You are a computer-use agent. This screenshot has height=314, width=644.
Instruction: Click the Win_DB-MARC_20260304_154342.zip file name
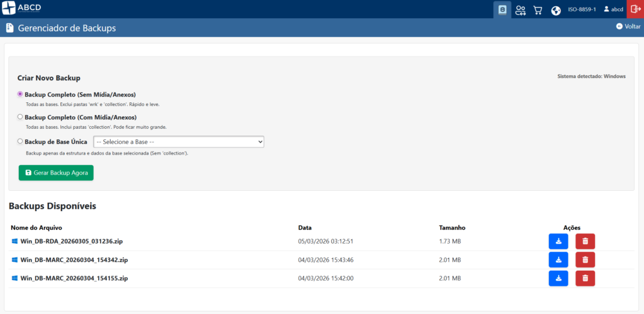74,260
